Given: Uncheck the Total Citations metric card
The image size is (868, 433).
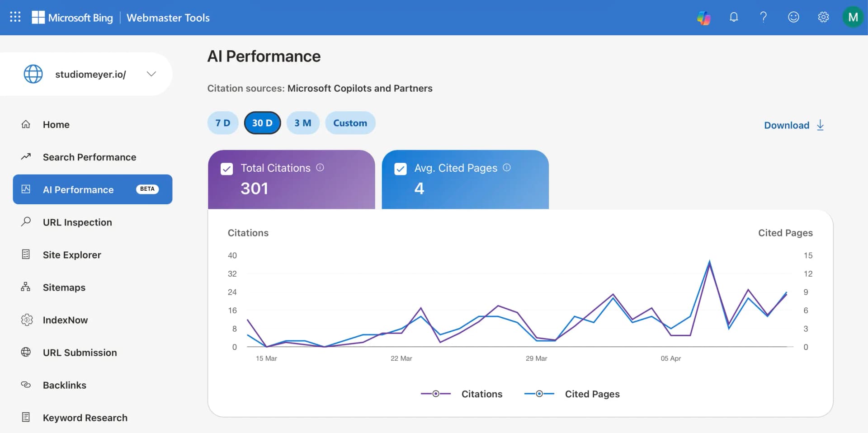Looking at the screenshot, I should pyautogui.click(x=226, y=168).
